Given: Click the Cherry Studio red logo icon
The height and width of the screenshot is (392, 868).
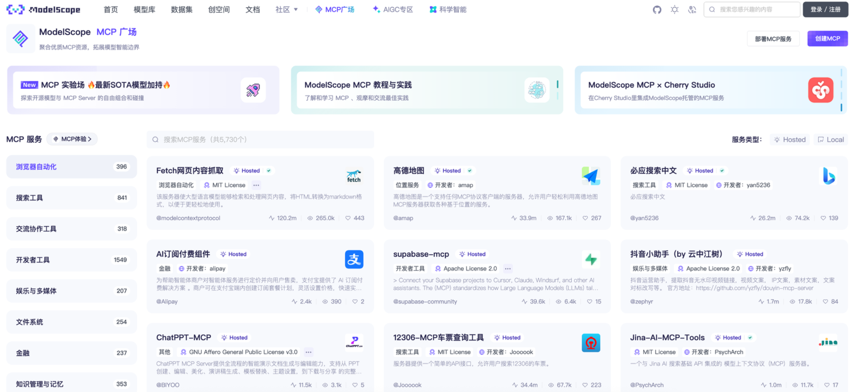Looking at the screenshot, I should (820, 90).
